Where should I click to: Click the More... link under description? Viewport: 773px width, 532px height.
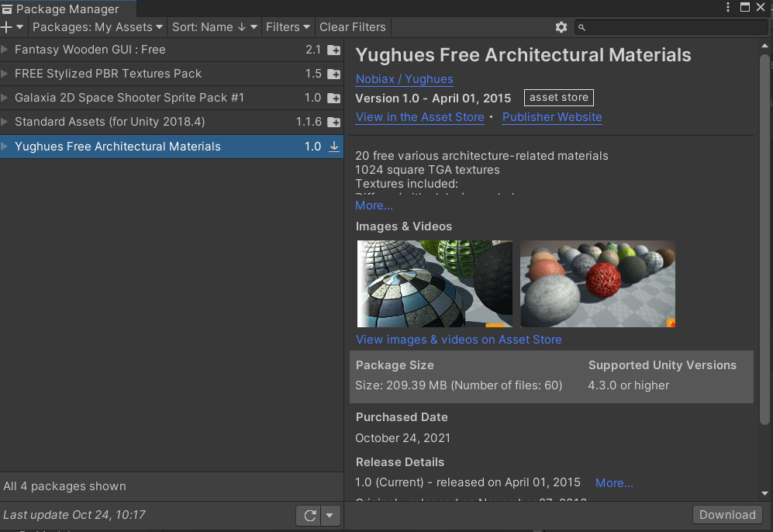(x=374, y=205)
